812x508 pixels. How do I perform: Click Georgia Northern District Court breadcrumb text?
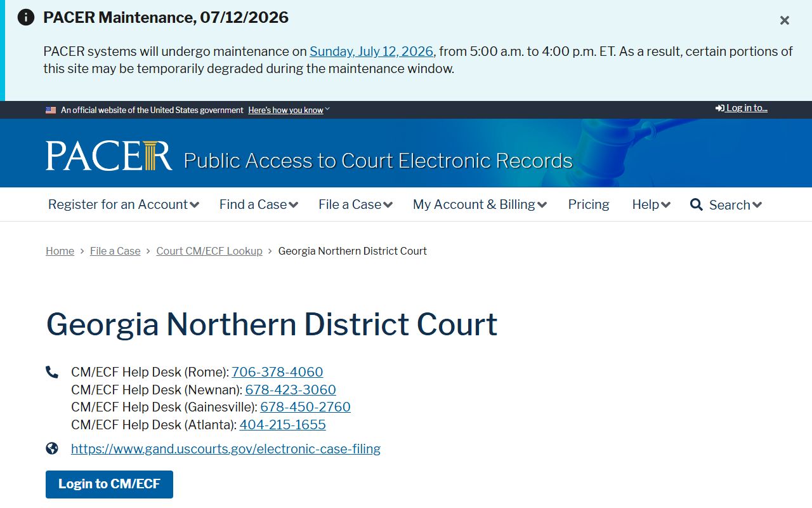click(x=353, y=251)
